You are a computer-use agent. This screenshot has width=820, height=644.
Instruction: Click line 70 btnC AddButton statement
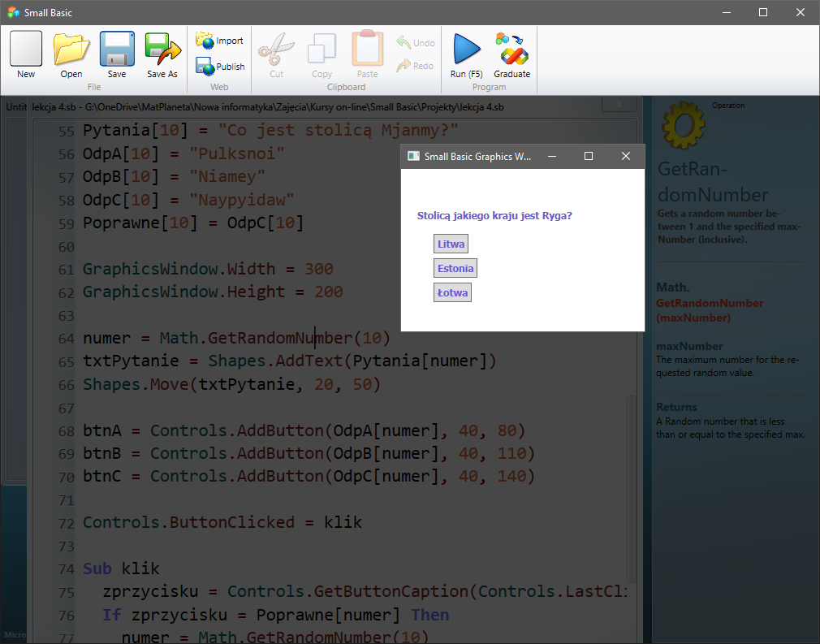pos(309,476)
